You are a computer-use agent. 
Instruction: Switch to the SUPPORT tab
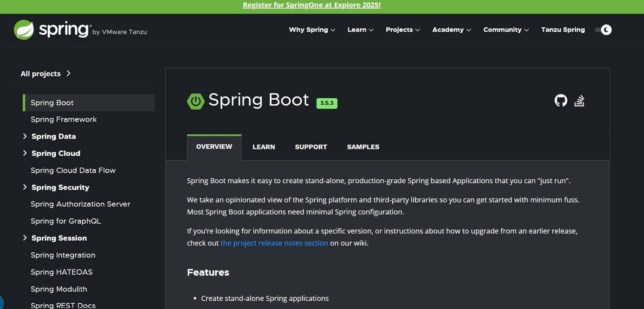tap(311, 147)
